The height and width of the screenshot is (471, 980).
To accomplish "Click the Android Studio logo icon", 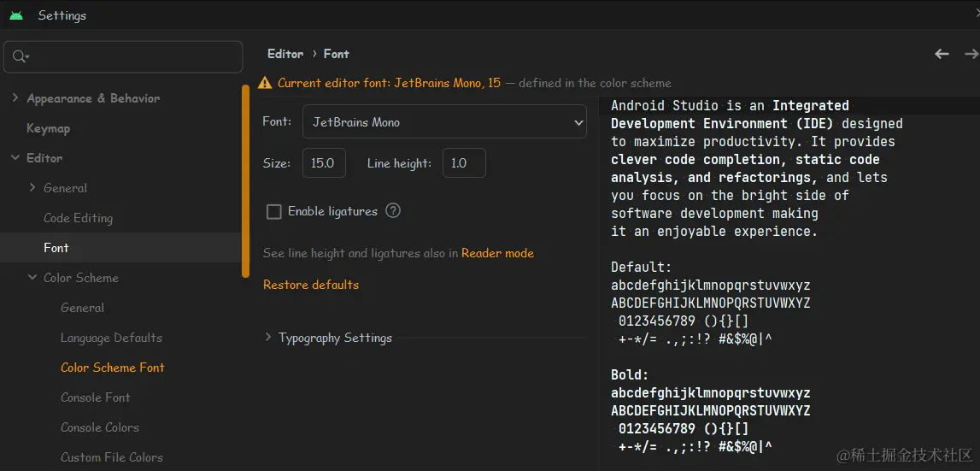I will click(x=16, y=15).
